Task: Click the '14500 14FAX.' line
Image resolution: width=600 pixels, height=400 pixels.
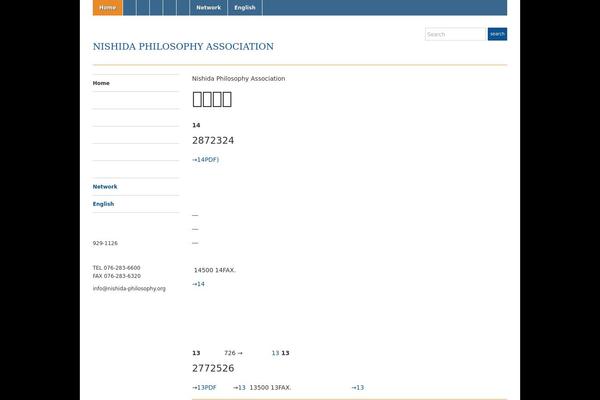Action: [215, 270]
